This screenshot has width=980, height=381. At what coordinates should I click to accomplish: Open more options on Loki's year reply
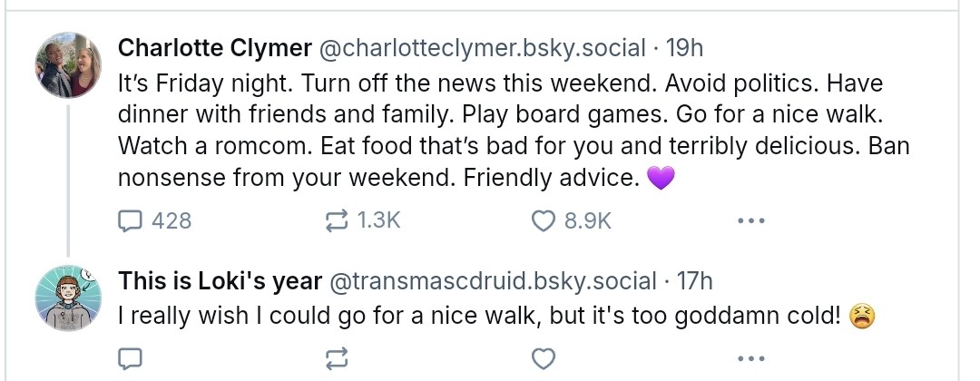[x=750, y=359]
